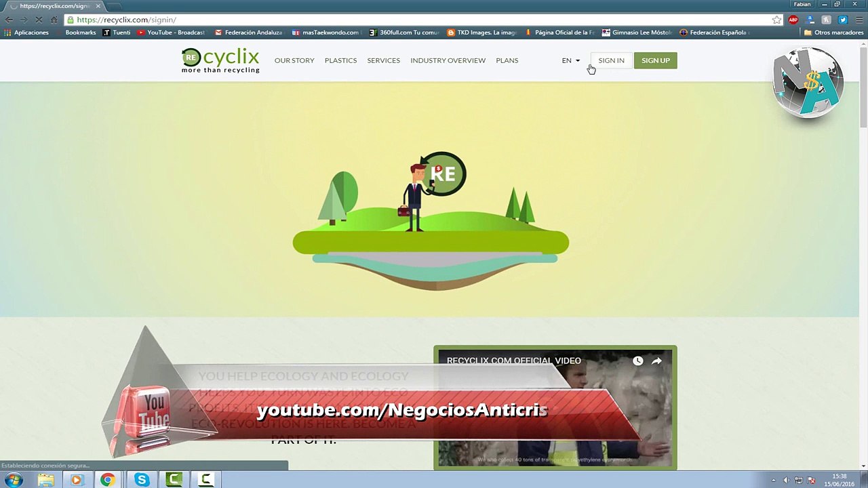Click the browser forward arrow
Screen dimensions: 868x488
tap(24, 20)
